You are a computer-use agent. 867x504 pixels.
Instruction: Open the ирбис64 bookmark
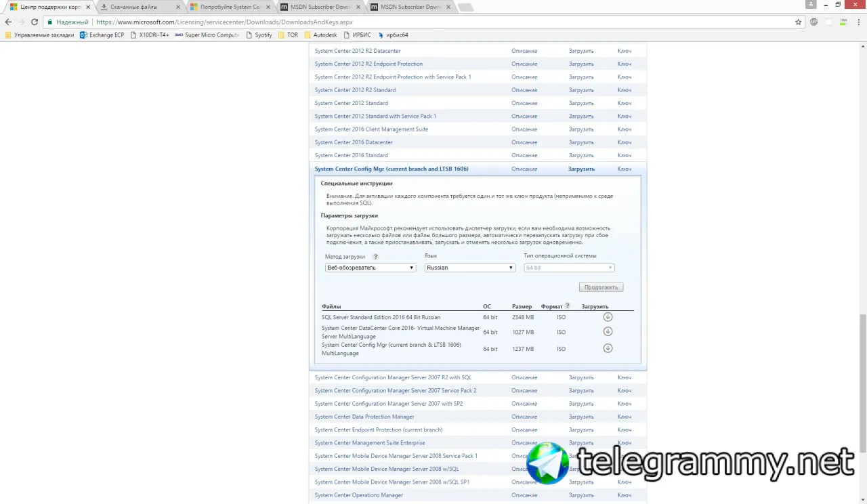pos(394,35)
